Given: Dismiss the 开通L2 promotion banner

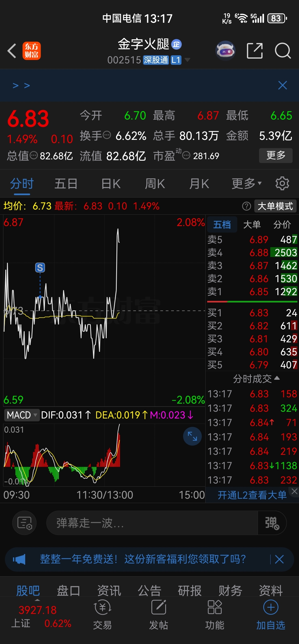Looking at the screenshot, I should point(294,491).
